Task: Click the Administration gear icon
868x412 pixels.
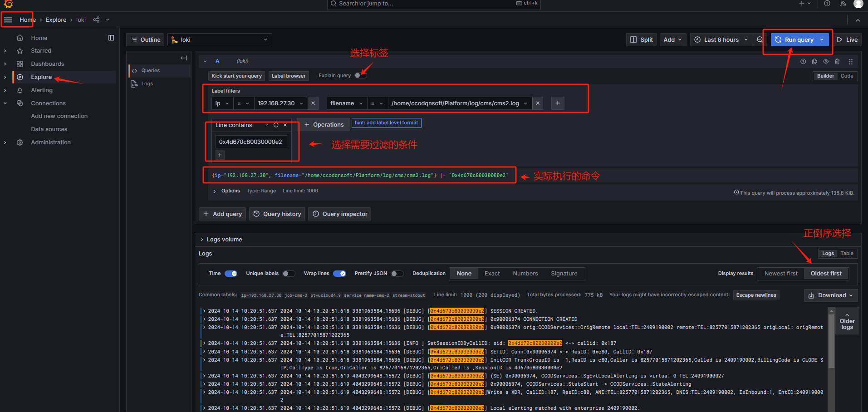Action: click(x=20, y=142)
